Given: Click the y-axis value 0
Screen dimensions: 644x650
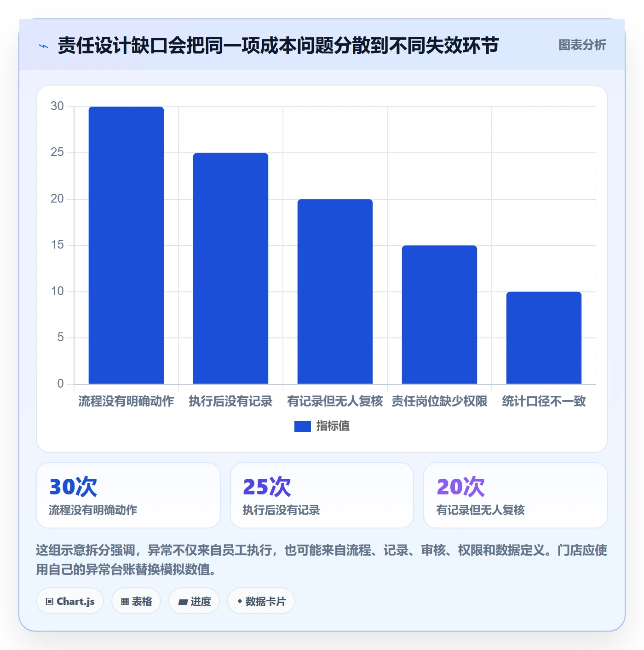Looking at the screenshot, I should [x=60, y=384].
